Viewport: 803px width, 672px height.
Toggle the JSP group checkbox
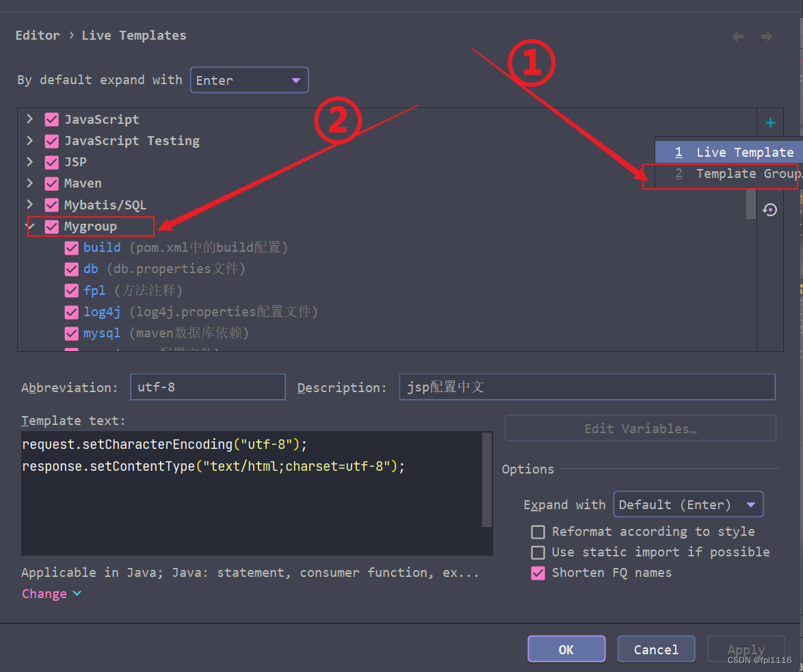pos(52,162)
